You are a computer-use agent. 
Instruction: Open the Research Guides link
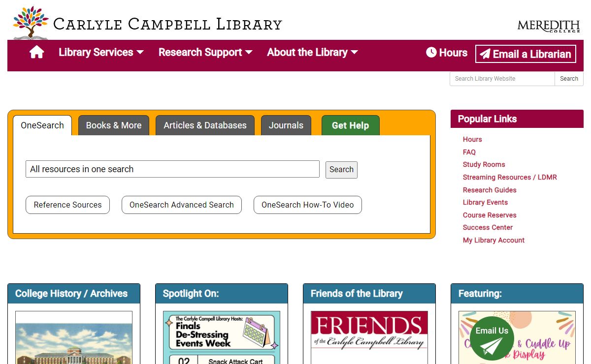click(x=490, y=190)
